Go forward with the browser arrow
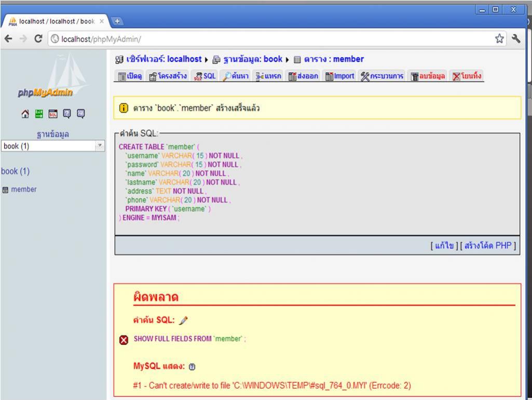This screenshot has width=532, height=400. [23, 39]
